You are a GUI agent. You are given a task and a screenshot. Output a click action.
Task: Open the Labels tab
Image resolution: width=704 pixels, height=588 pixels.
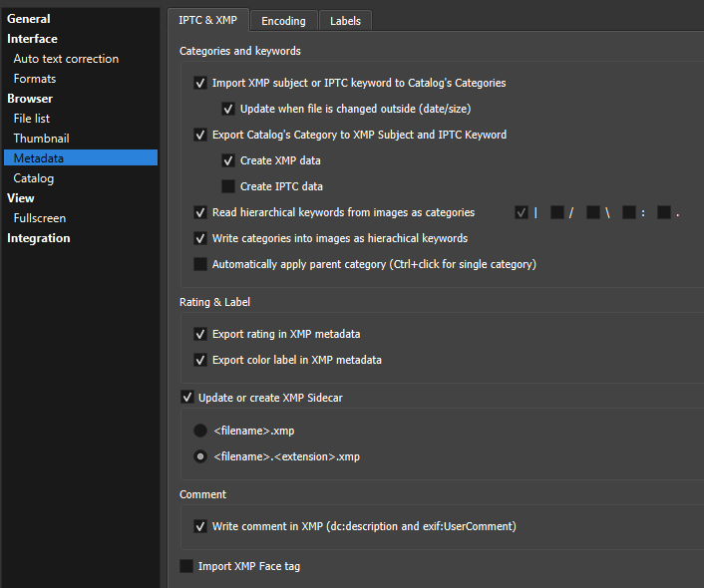tap(345, 20)
